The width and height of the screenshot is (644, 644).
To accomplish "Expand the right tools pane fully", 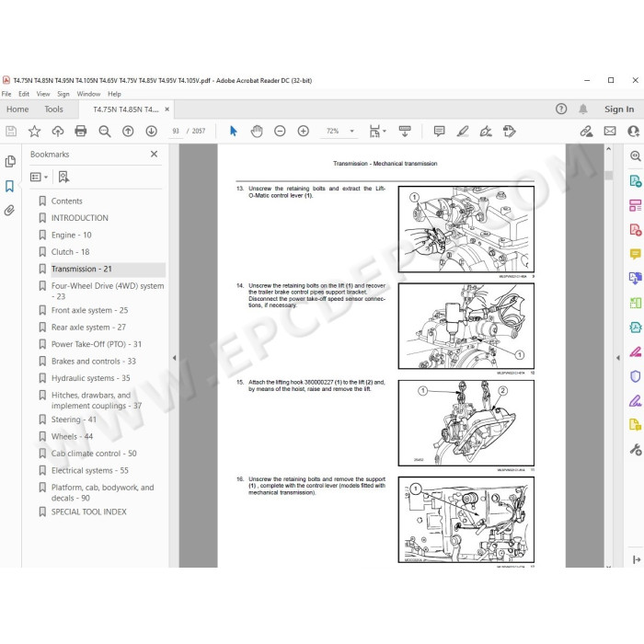I will click(x=637, y=559).
